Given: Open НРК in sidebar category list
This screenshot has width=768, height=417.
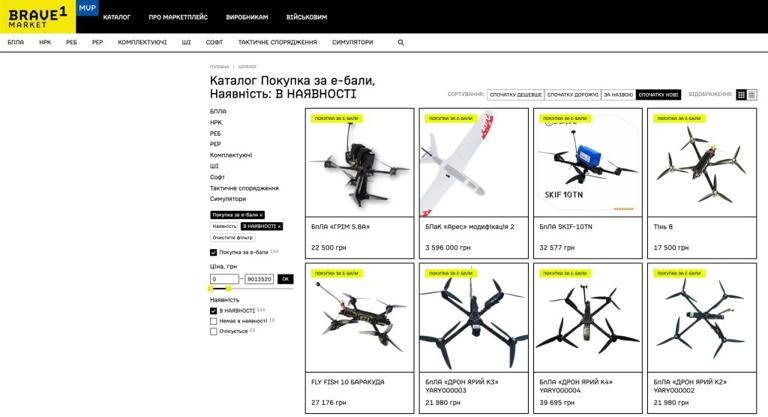Looking at the screenshot, I should tap(216, 123).
